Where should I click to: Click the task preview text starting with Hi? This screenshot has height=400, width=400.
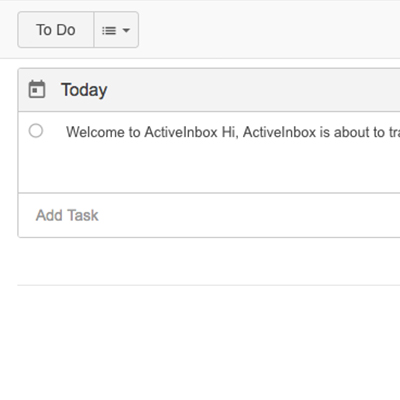coord(311,132)
